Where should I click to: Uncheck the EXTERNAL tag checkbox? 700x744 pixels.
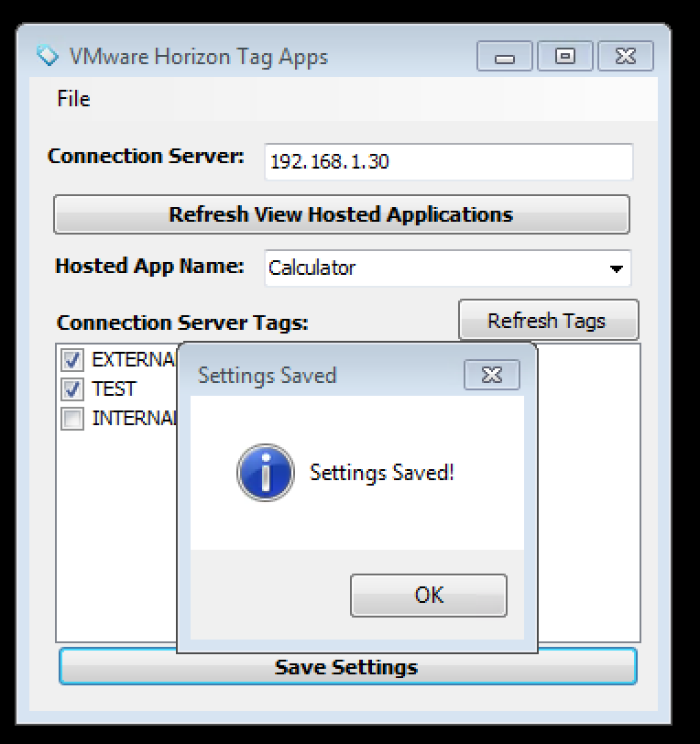(x=71, y=359)
